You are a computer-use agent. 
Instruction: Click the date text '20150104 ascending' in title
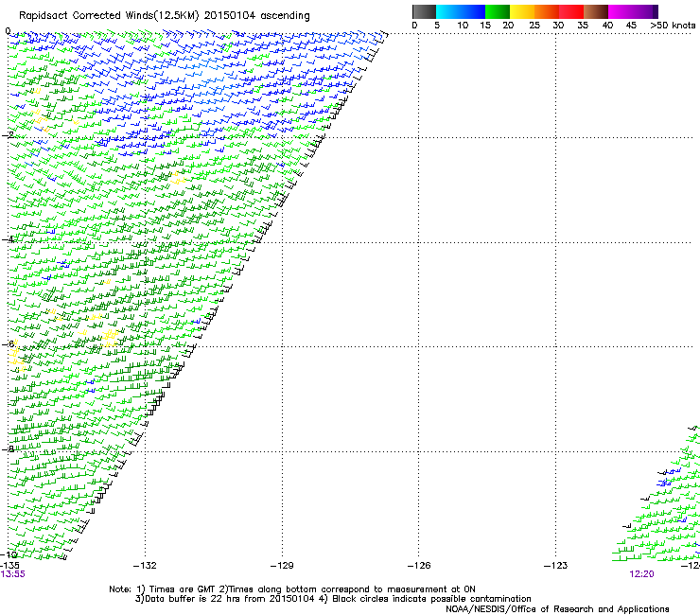(256, 16)
